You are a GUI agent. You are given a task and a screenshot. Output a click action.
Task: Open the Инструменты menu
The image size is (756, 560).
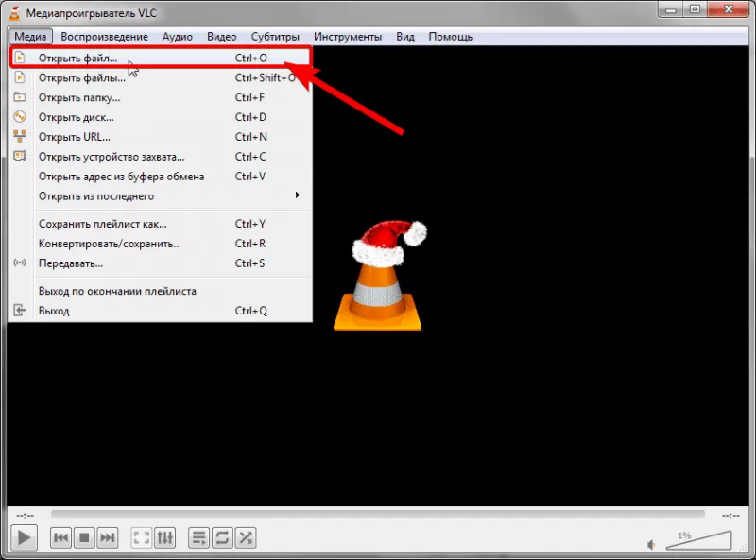348,37
